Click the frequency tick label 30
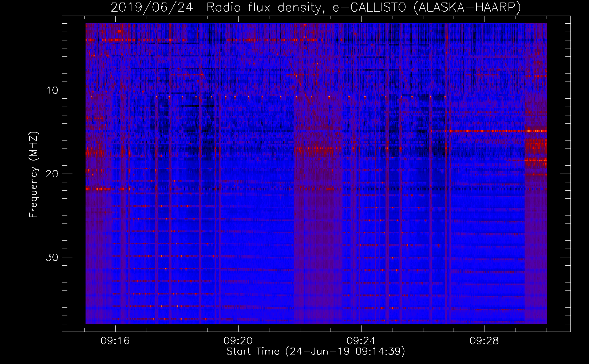The image size is (589, 364). coord(52,257)
